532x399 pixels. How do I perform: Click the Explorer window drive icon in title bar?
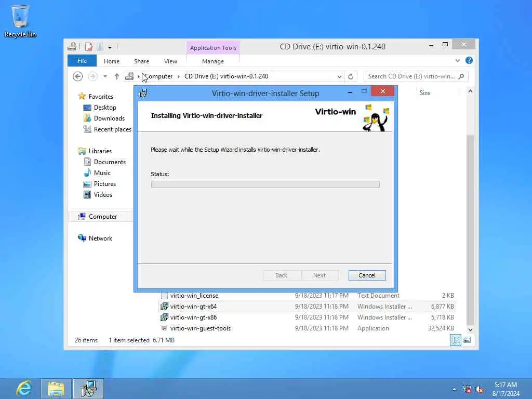point(72,46)
